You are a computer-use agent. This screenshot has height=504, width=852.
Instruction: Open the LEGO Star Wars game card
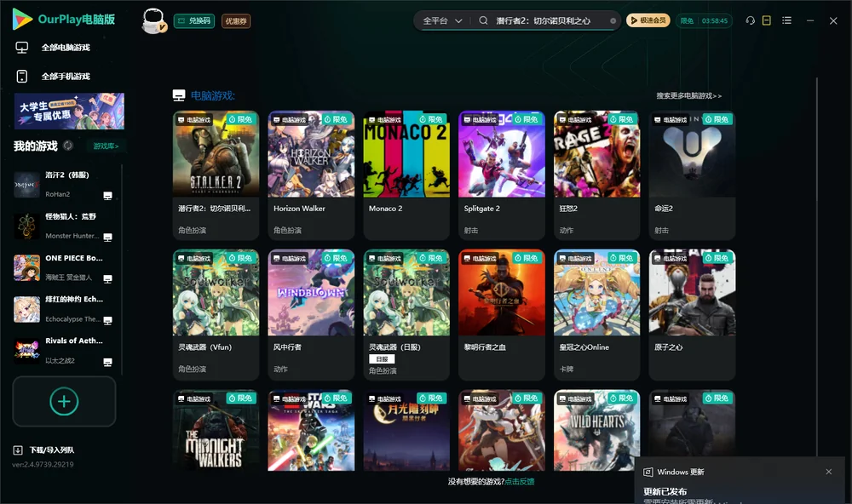[x=311, y=430]
